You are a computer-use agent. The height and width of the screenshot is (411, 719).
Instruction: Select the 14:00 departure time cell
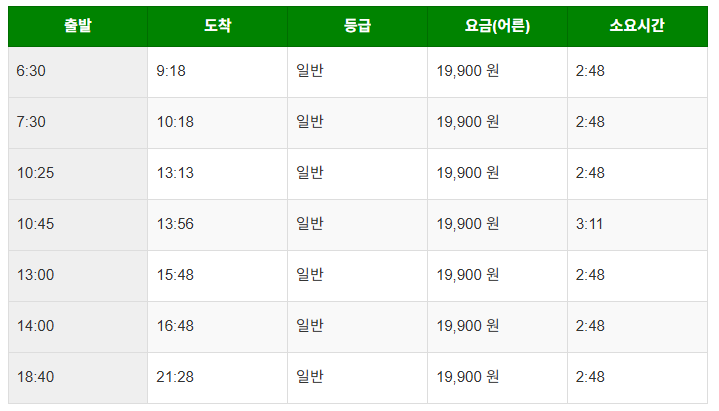click(78, 327)
